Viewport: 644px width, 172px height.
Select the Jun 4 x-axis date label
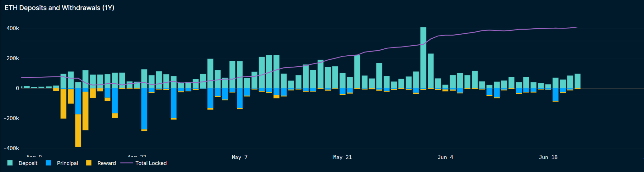point(445,157)
